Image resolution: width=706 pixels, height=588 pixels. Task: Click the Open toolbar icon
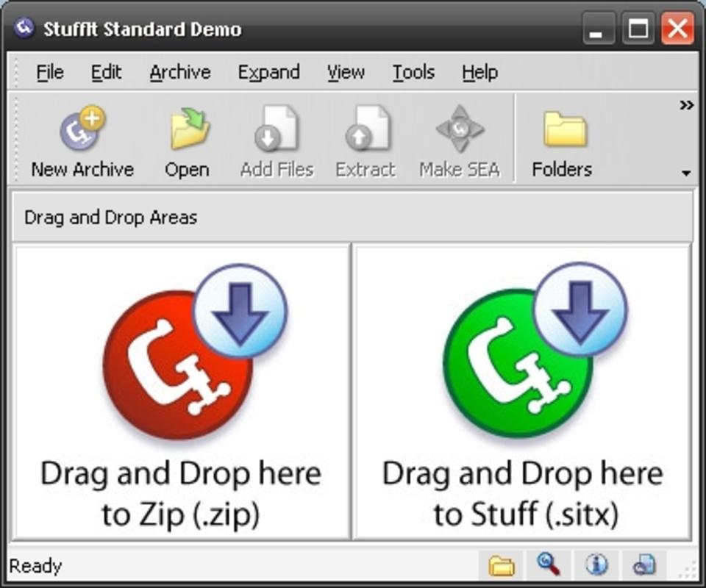pyautogui.click(x=187, y=136)
